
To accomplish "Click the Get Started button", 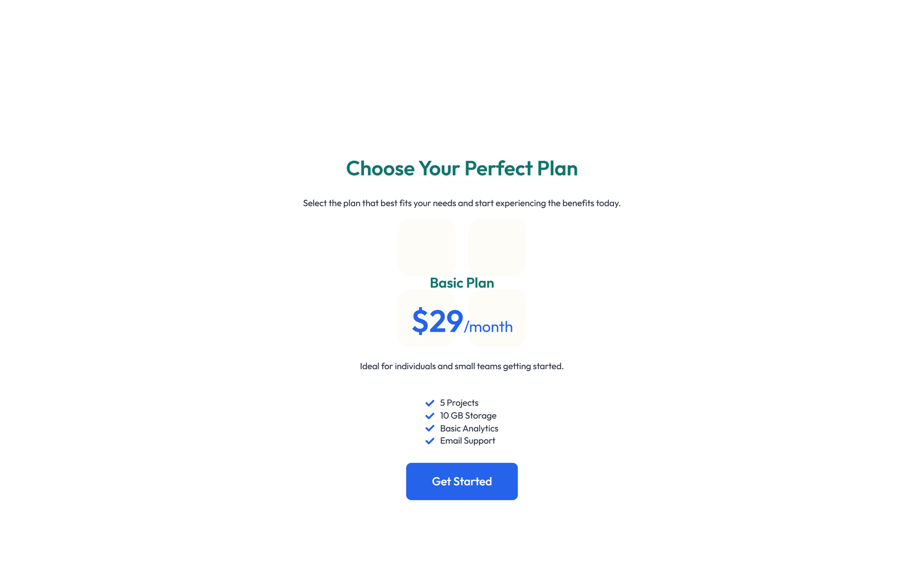I will click(461, 481).
